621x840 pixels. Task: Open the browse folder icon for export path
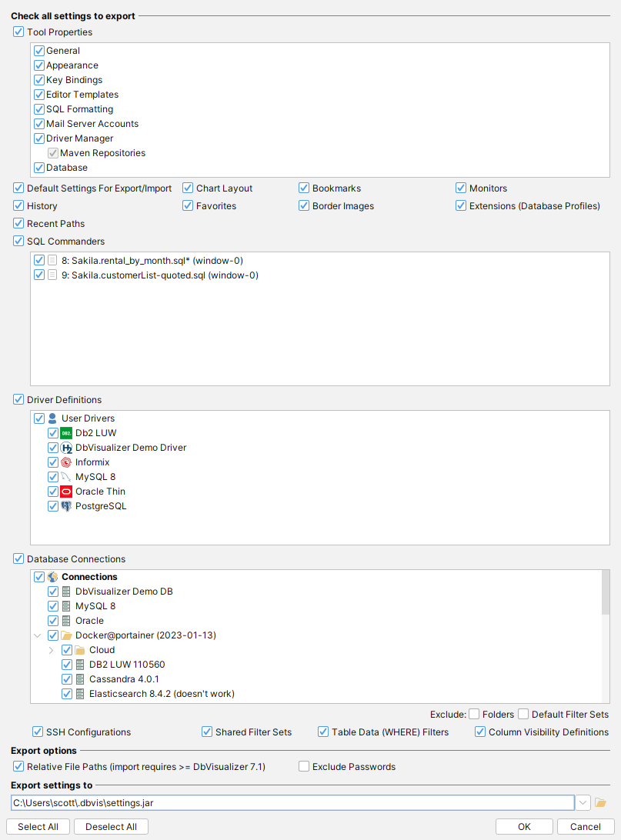[600, 803]
